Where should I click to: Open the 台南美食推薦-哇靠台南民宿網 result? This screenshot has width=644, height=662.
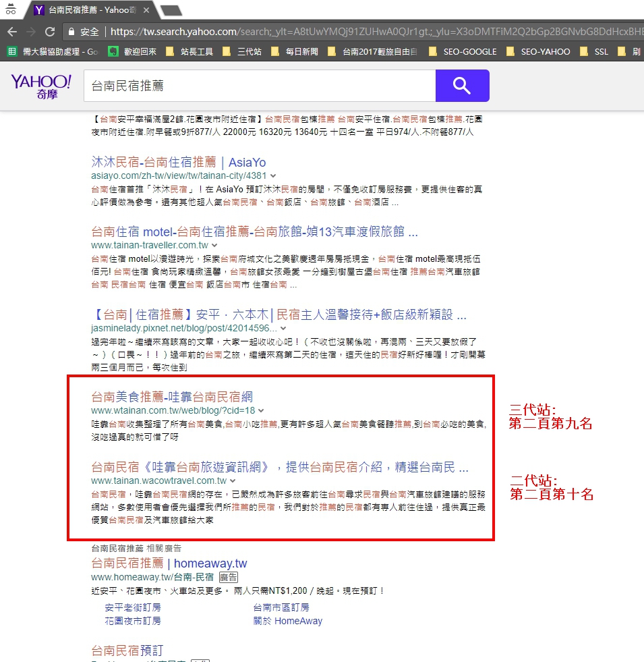tap(172, 397)
